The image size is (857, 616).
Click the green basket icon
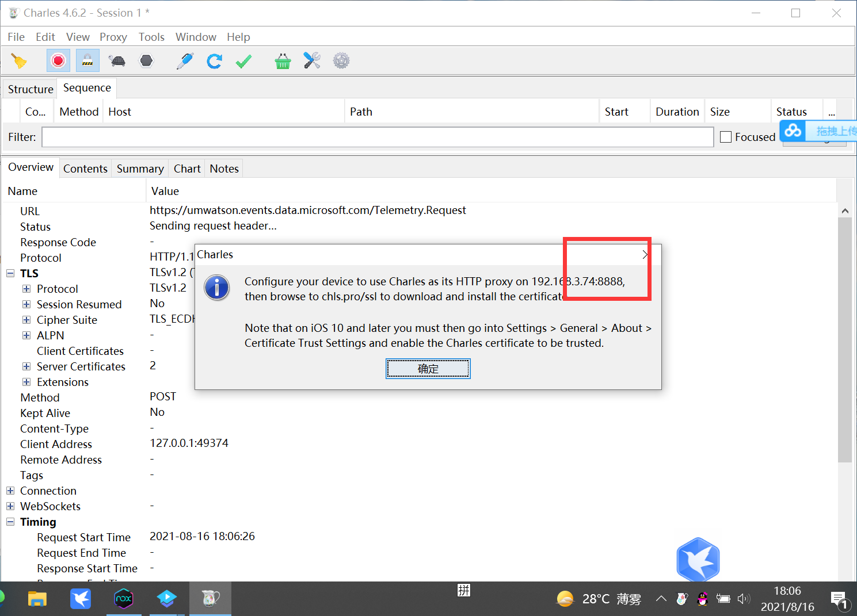pos(283,61)
